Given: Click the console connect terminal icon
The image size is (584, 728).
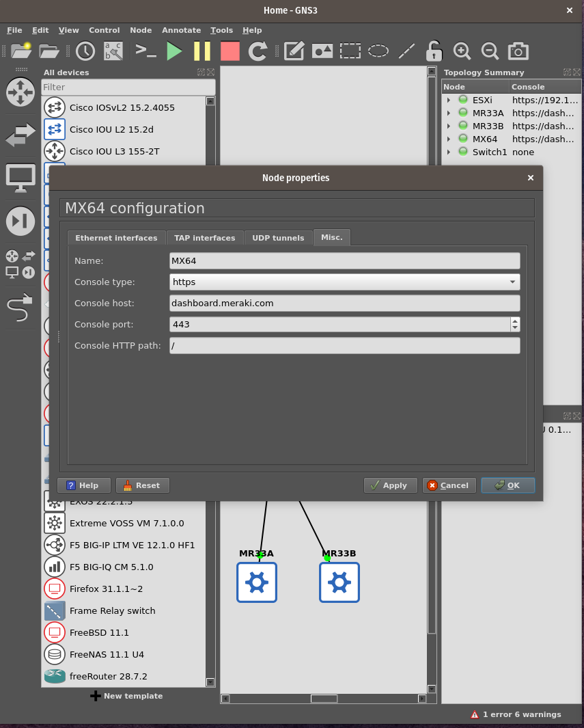Looking at the screenshot, I should click(x=145, y=51).
